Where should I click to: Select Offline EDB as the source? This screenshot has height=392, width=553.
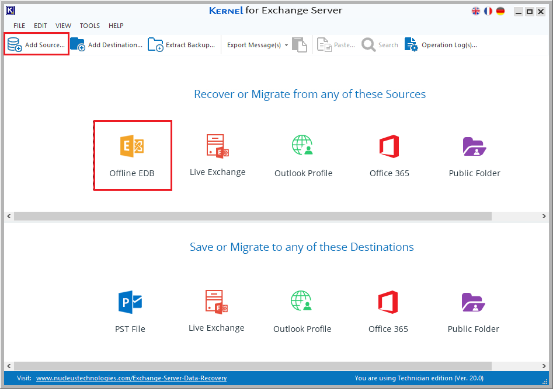click(132, 155)
